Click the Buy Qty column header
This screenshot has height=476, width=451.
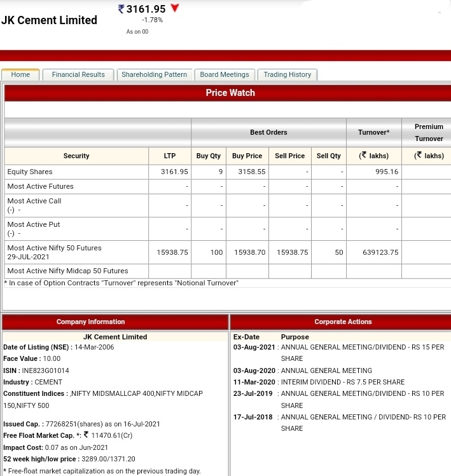pos(209,156)
